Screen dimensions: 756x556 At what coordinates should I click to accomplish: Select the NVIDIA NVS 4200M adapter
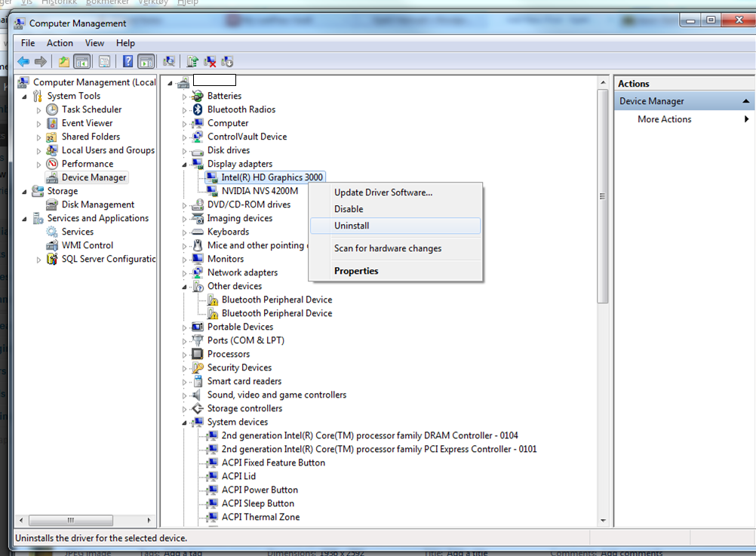[260, 191]
